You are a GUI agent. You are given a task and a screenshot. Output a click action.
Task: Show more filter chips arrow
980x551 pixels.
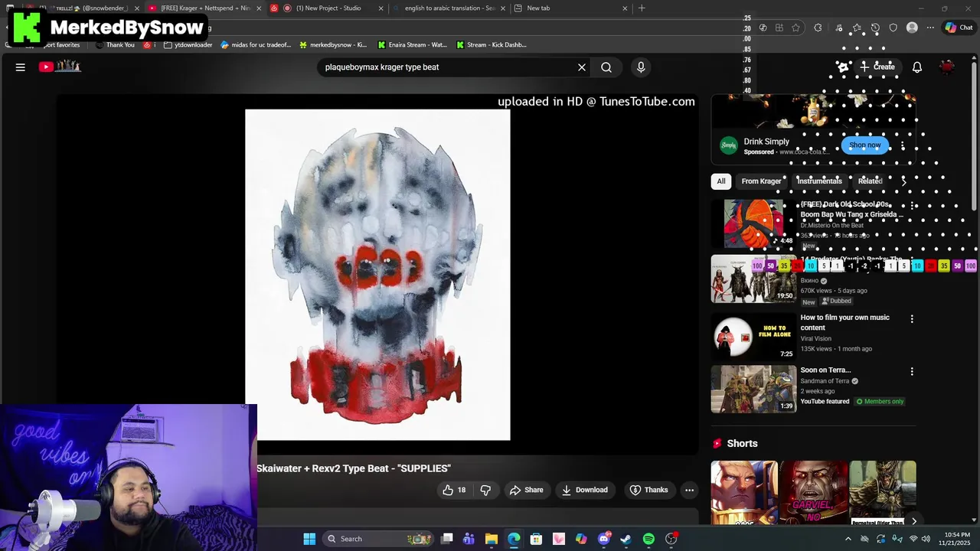click(903, 181)
